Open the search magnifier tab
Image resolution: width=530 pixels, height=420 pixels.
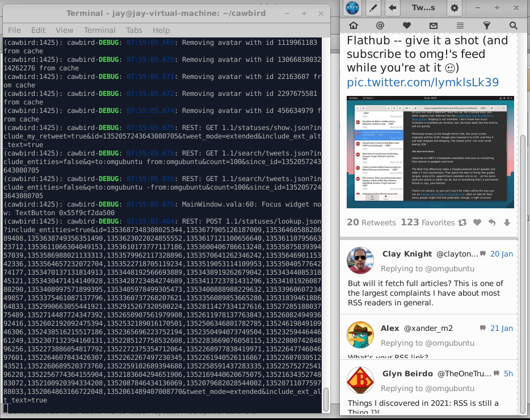(x=513, y=26)
